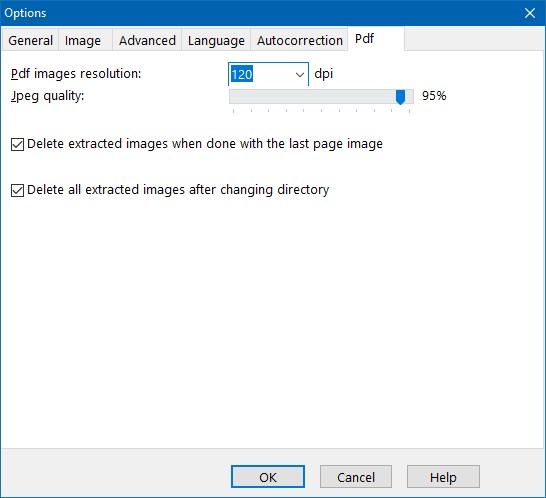
Task: Click the Jpeg quality slider thumb
Action: [400, 97]
